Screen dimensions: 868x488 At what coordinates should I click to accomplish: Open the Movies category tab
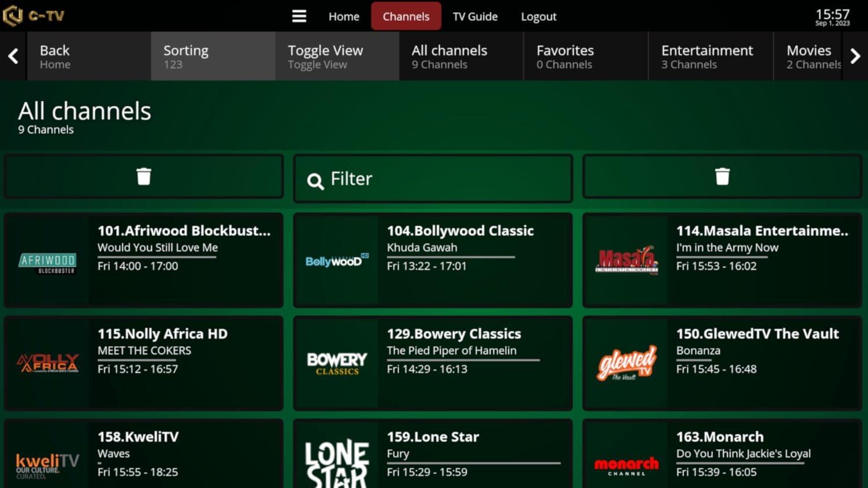(808, 56)
